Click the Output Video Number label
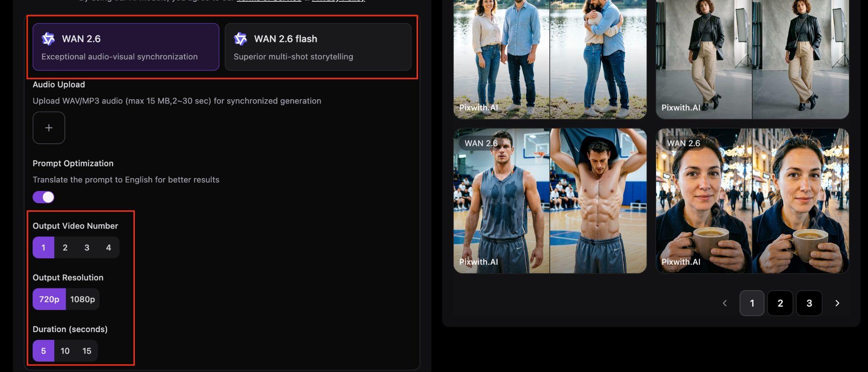Viewport: 868px width, 372px height. (75, 226)
